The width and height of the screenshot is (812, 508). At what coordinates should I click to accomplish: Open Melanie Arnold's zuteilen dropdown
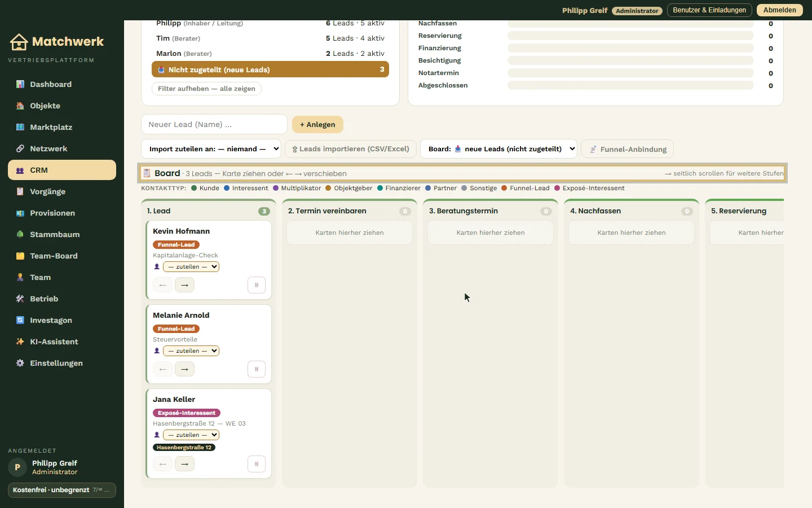(191, 351)
